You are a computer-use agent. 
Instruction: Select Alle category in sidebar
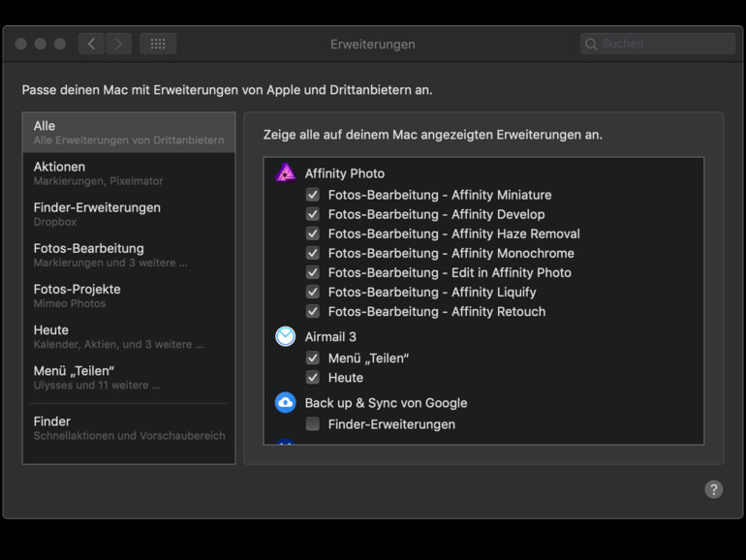point(129,133)
